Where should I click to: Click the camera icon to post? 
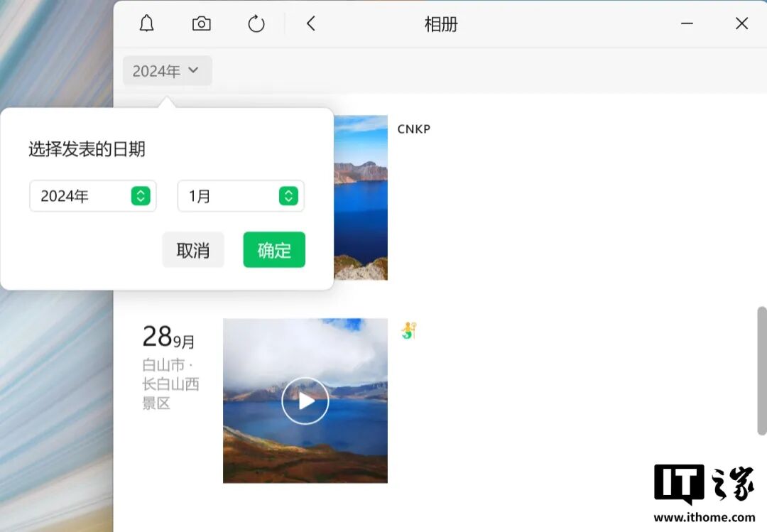pos(202,24)
